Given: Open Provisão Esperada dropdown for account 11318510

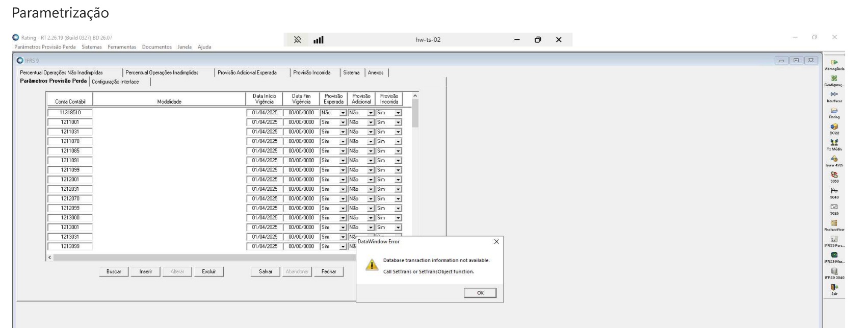Looking at the screenshot, I should (343, 113).
